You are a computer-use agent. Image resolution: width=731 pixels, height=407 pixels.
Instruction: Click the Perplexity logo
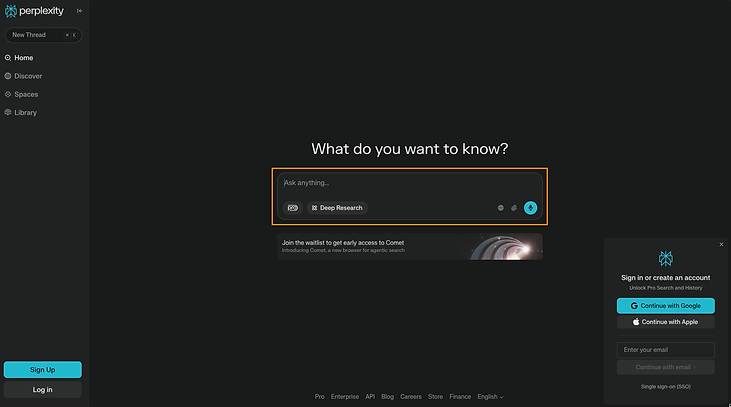tap(34, 11)
